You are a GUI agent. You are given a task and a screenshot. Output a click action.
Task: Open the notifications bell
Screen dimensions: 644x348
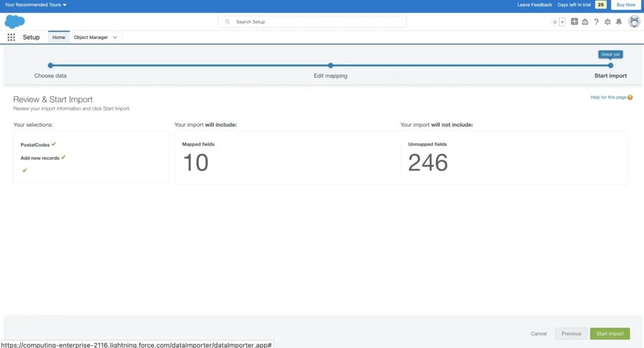pos(619,22)
